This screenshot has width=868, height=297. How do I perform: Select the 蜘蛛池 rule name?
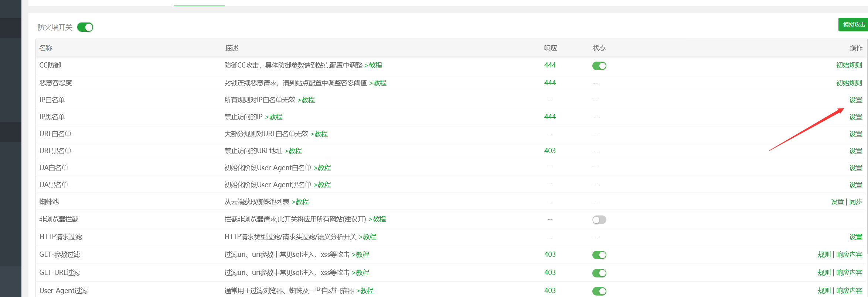pyautogui.click(x=49, y=202)
